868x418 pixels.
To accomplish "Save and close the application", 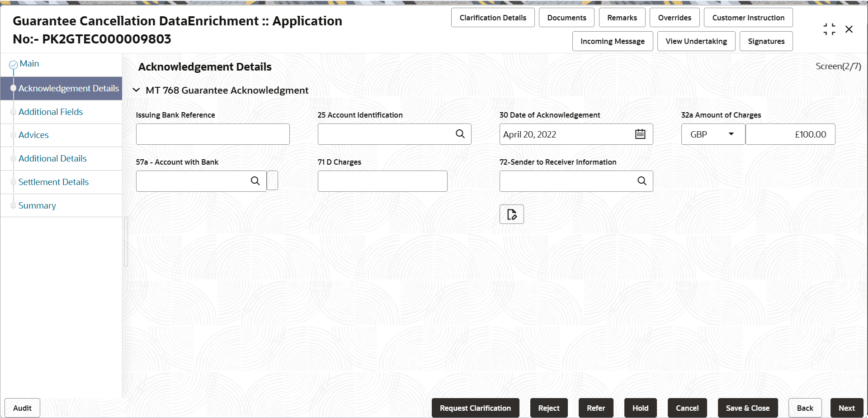I will pyautogui.click(x=748, y=408).
